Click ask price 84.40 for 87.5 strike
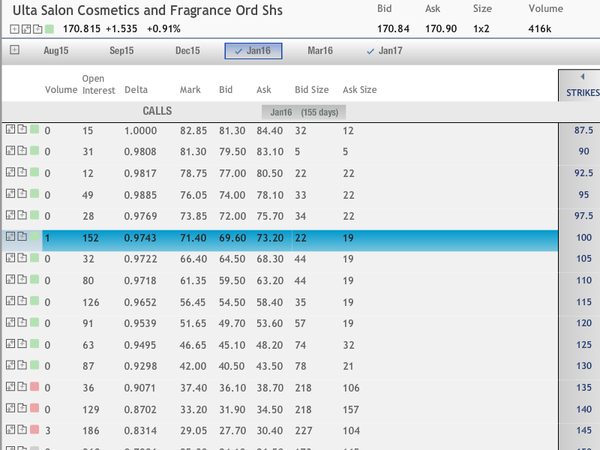 click(269, 131)
